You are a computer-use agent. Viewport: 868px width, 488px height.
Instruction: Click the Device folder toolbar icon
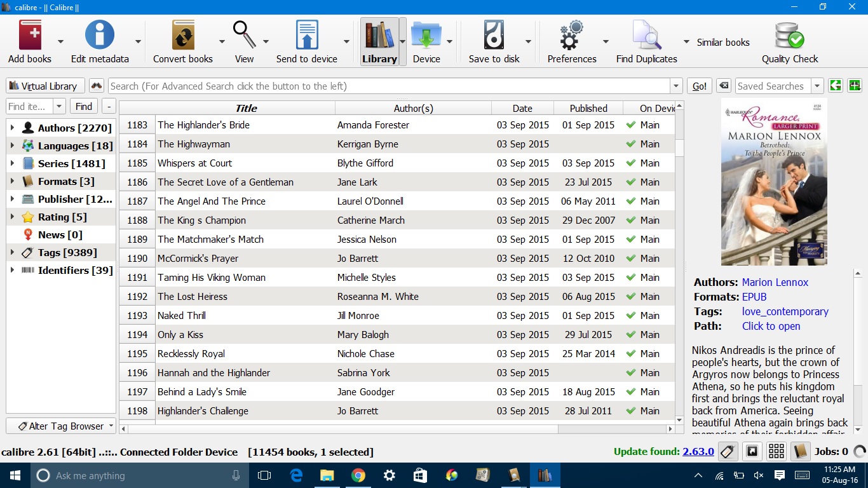pyautogui.click(x=426, y=35)
